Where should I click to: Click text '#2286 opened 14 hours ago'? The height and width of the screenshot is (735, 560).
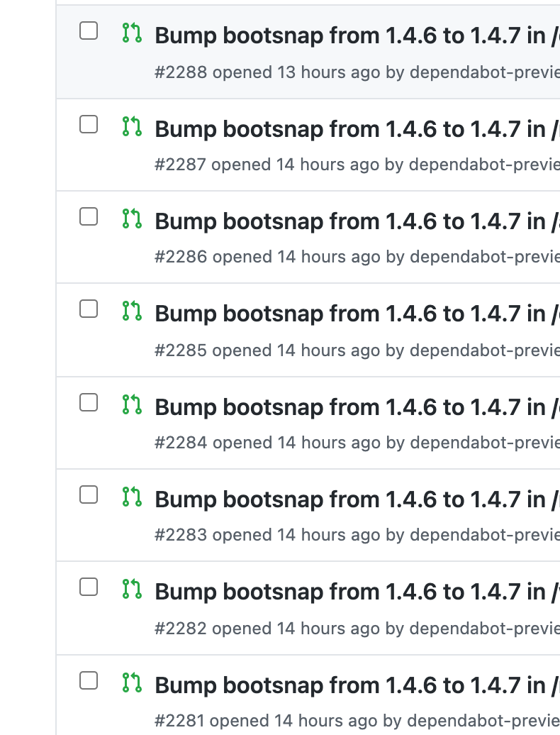point(267,258)
